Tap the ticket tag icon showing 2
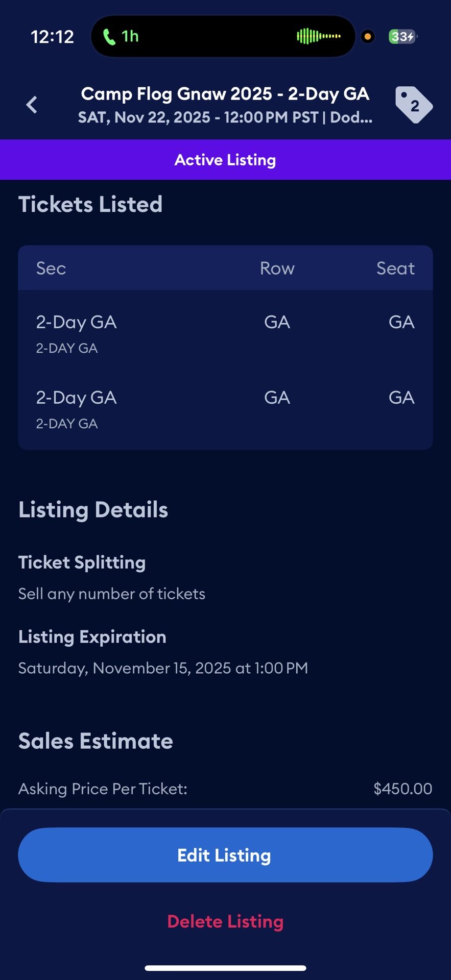This screenshot has width=451, height=980. 413,105
